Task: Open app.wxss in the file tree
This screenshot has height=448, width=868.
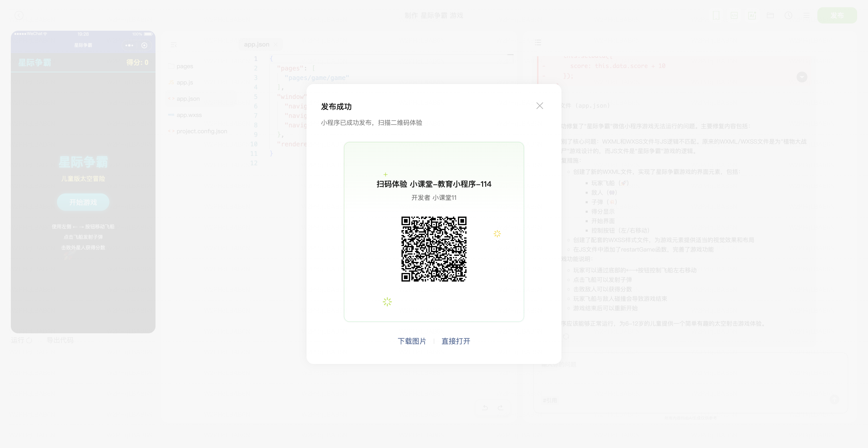Action: coord(189,115)
